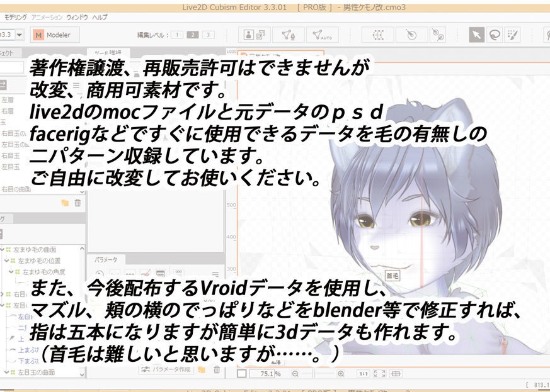This screenshot has width=550, height=392.
Task: Select the 左眉 part row
Action: pyautogui.click(x=8, y=100)
